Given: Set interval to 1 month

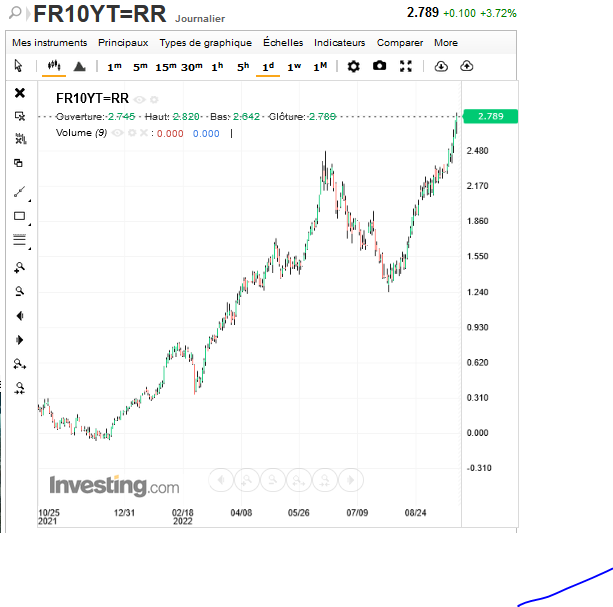Looking at the screenshot, I should [x=320, y=67].
